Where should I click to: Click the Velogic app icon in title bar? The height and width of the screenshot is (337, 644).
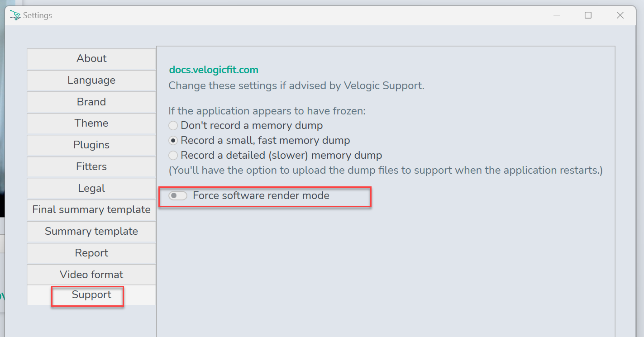pos(15,15)
